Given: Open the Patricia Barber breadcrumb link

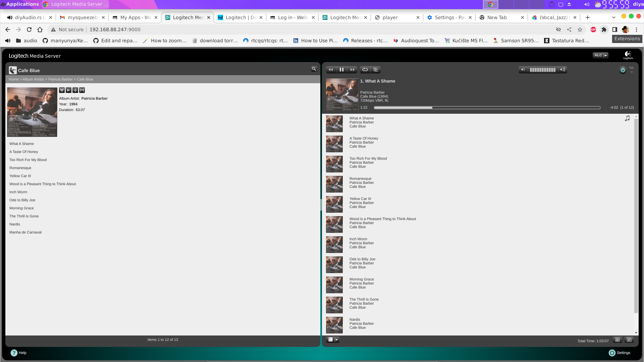Looking at the screenshot, I should [60, 80].
